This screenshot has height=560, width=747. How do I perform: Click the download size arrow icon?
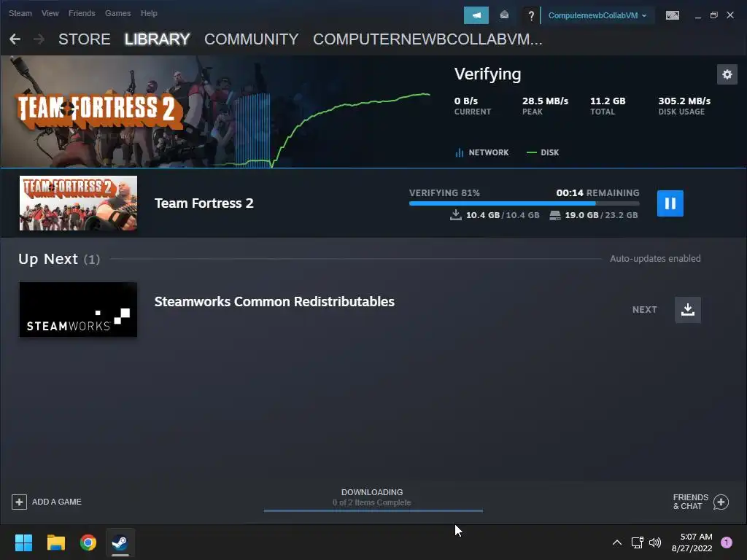(455, 215)
